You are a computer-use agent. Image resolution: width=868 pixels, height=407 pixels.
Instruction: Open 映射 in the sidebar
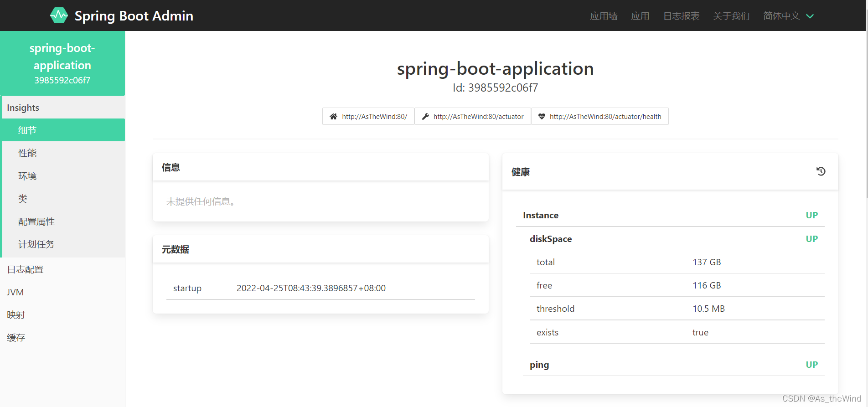point(62,315)
